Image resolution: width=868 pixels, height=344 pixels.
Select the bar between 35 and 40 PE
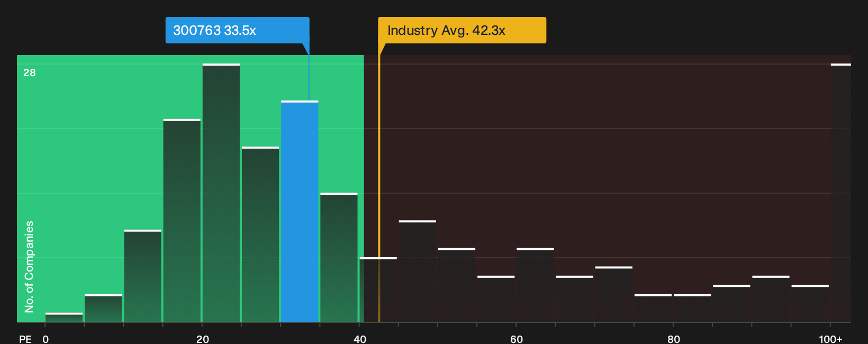[x=339, y=257]
